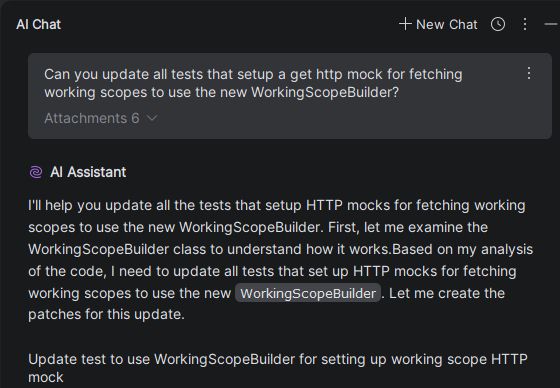The height and width of the screenshot is (388, 560).
Task: Open the user message's three-dot menu
Action: pos(529,73)
